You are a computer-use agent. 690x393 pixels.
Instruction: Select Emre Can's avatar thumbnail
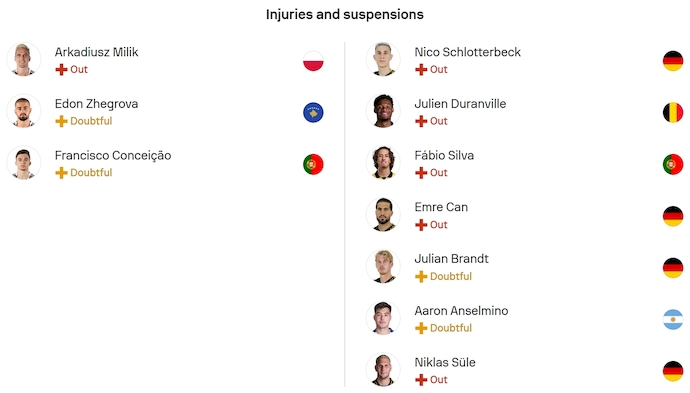pos(383,214)
